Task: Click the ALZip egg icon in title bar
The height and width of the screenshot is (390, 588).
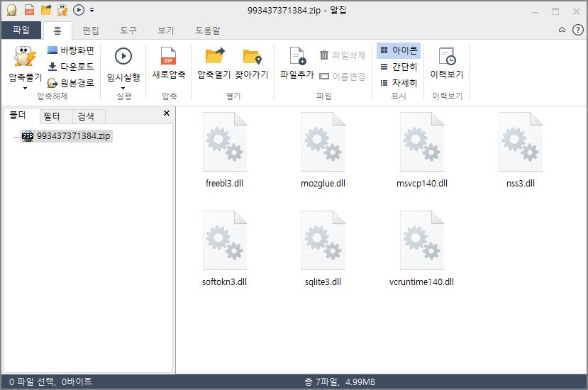Action: click(x=11, y=10)
